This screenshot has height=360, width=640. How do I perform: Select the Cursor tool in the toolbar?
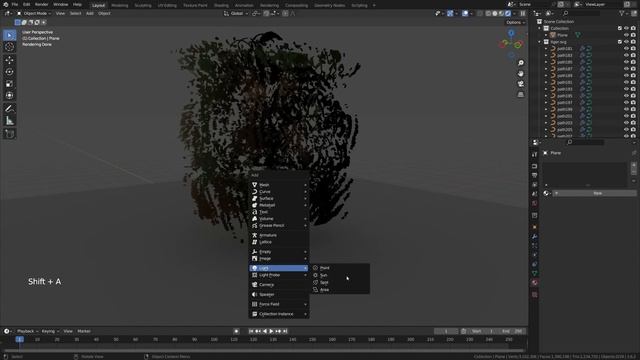pyautogui.click(x=9, y=47)
